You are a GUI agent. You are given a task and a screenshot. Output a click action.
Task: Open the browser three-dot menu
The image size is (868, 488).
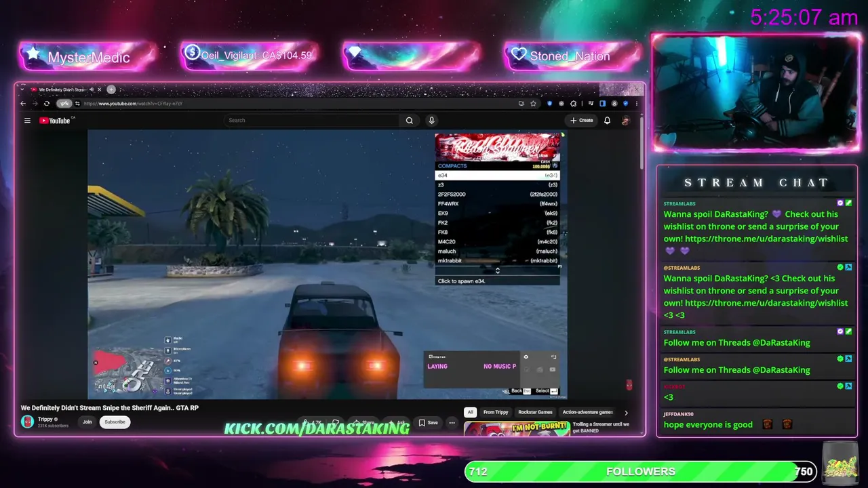pyautogui.click(x=636, y=104)
